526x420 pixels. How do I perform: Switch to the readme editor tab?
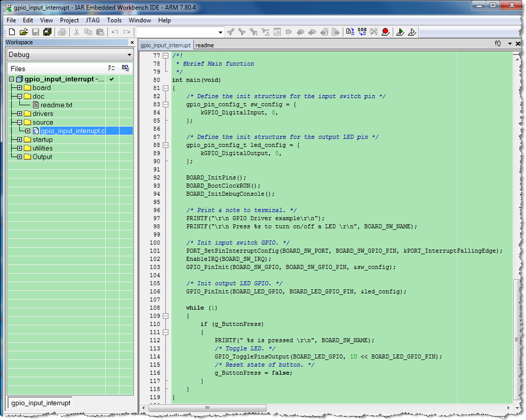(x=205, y=45)
